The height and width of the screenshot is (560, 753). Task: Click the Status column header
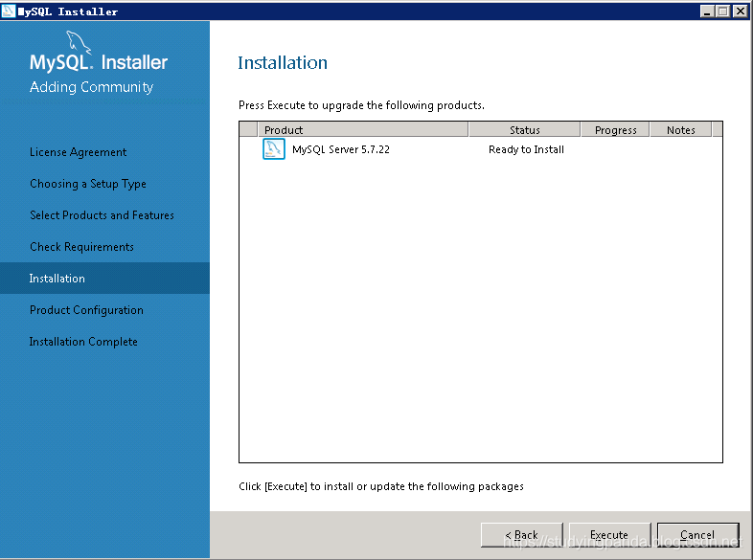pos(524,129)
